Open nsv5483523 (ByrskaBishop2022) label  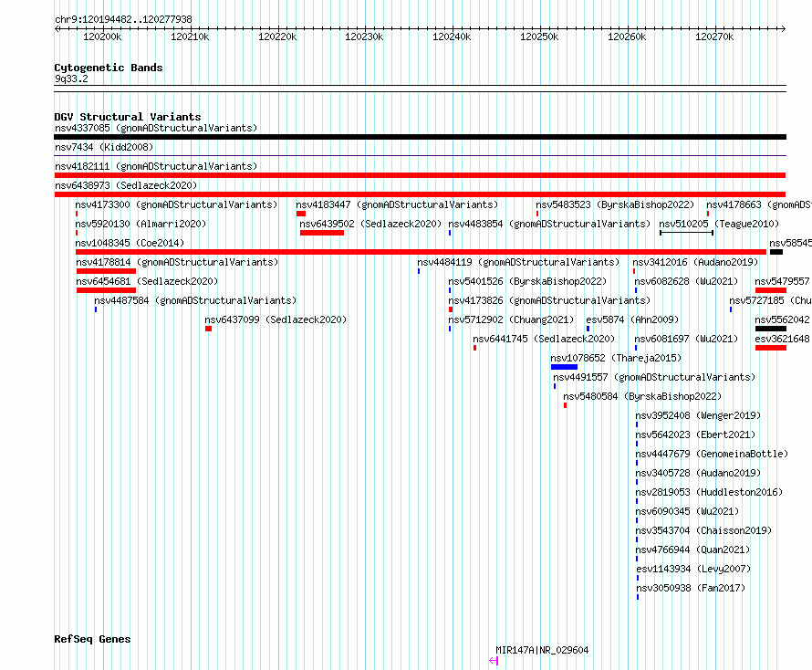[x=615, y=204]
